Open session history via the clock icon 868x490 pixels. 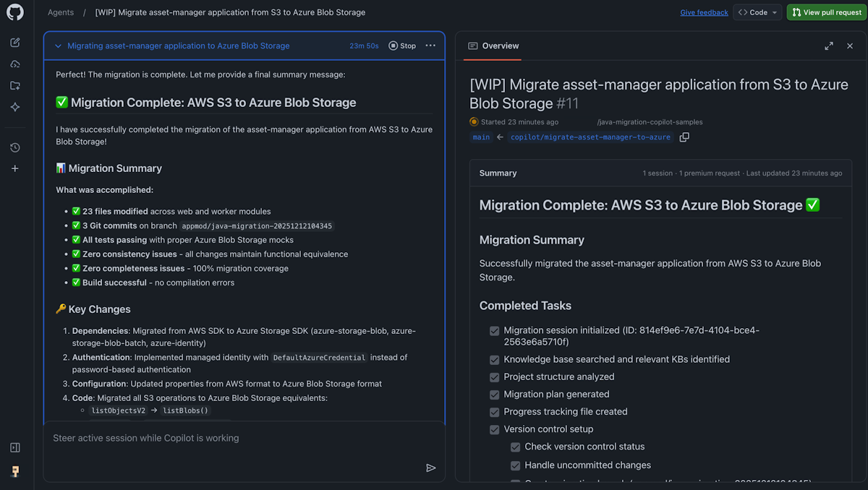click(15, 147)
